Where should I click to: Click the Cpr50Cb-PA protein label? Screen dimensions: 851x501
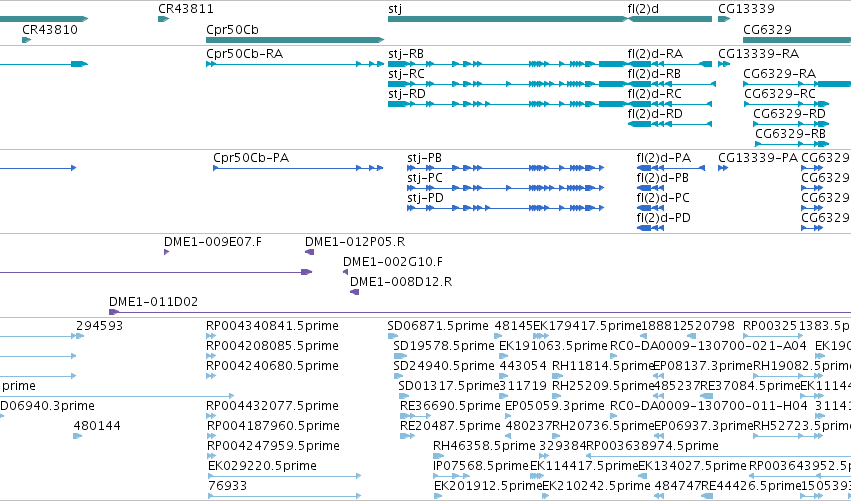coord(251,158)
